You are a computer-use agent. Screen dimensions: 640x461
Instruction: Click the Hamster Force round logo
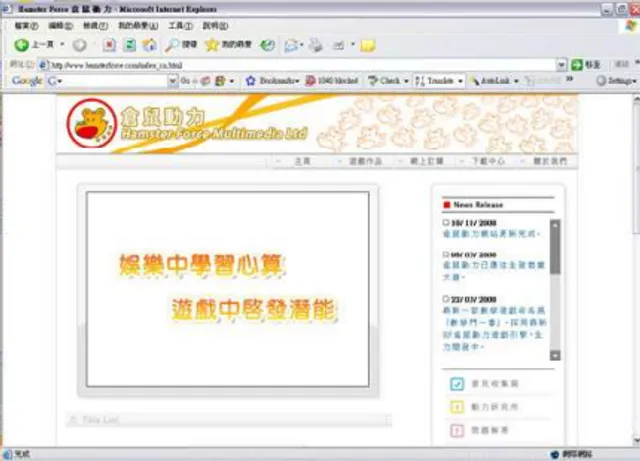[92, 123]
